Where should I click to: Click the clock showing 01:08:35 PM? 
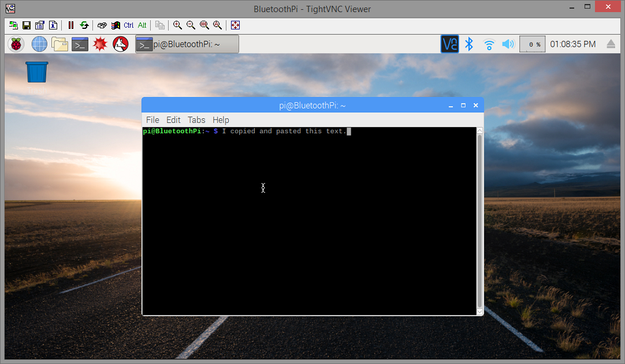(573, 44)
